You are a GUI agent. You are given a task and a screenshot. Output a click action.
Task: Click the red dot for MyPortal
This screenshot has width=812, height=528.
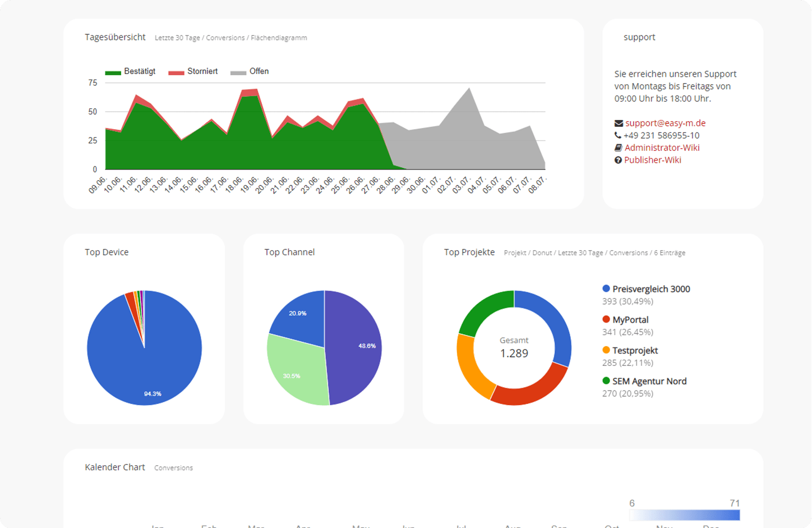(606, 320)
